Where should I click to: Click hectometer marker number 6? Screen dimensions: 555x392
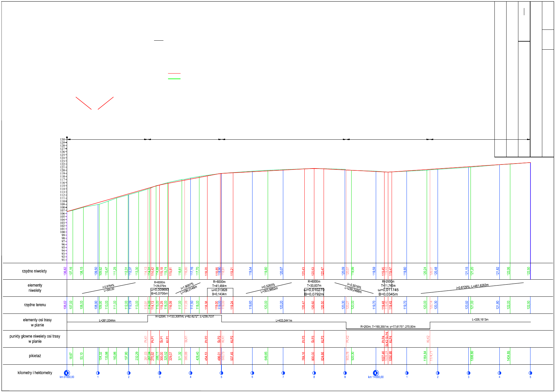pos(252,373)
